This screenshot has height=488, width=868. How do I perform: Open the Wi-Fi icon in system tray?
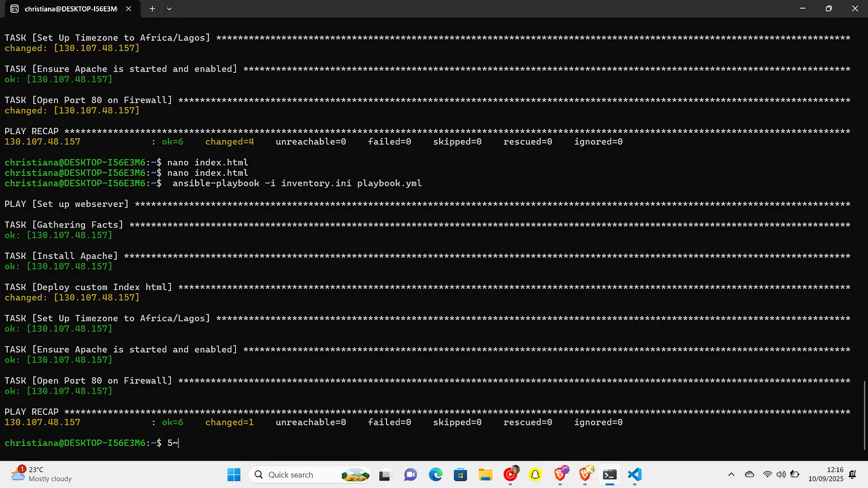[767, 475]
